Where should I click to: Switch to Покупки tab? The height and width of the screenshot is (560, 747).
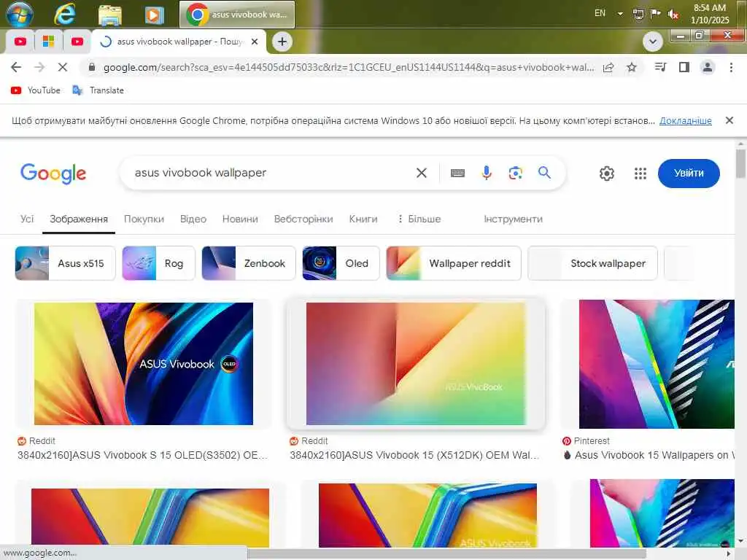click(144, 219)
